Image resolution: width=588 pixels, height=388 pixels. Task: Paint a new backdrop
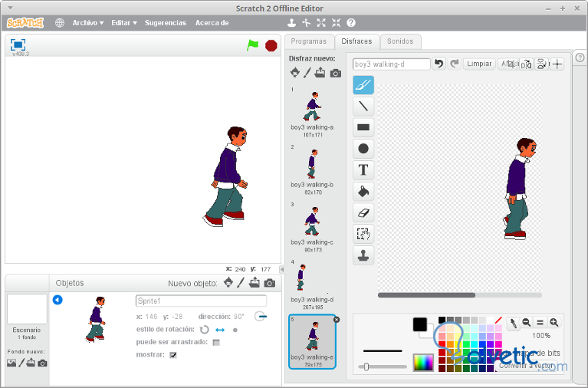21,363
